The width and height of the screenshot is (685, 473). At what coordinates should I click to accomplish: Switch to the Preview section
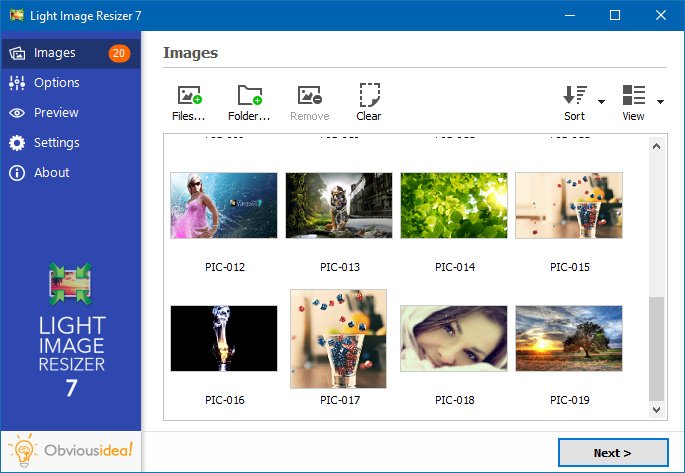click(x=56, y=113)
